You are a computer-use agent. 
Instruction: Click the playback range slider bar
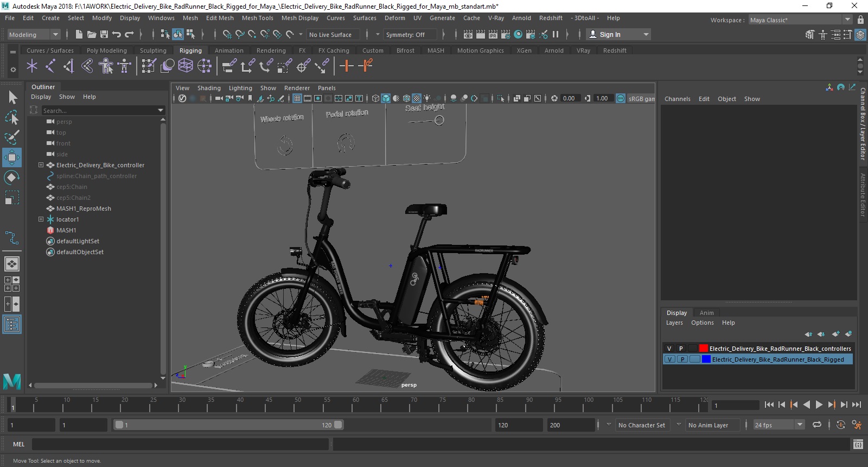coord(228,425)
